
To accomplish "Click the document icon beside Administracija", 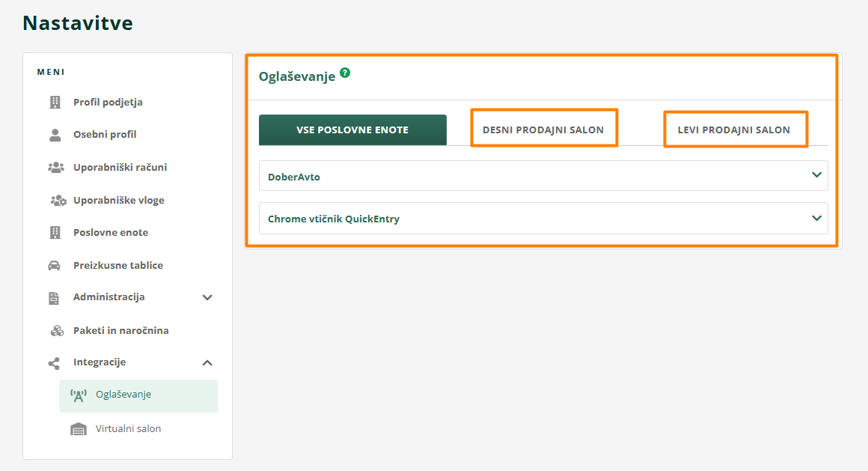I will [54, 297].
